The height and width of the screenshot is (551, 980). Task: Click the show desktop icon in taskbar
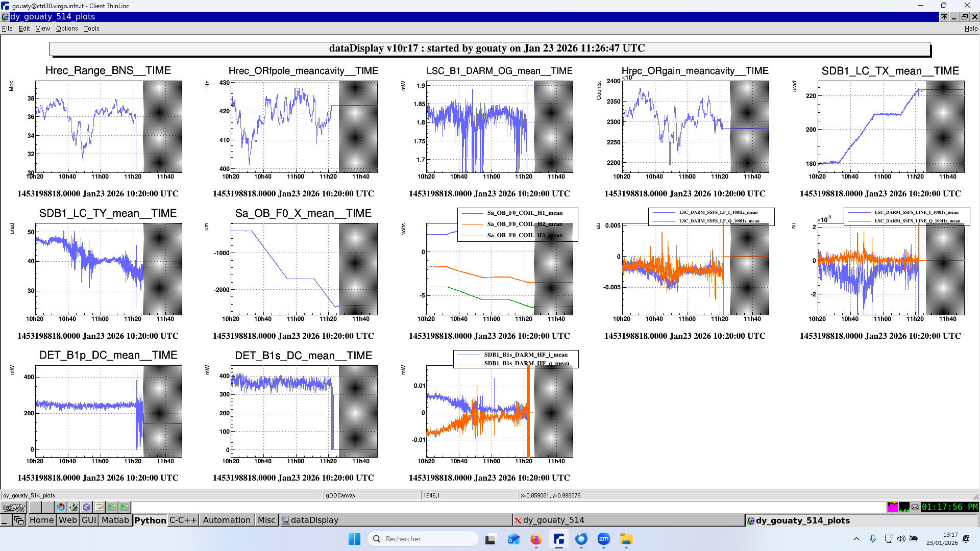(5, 520)
